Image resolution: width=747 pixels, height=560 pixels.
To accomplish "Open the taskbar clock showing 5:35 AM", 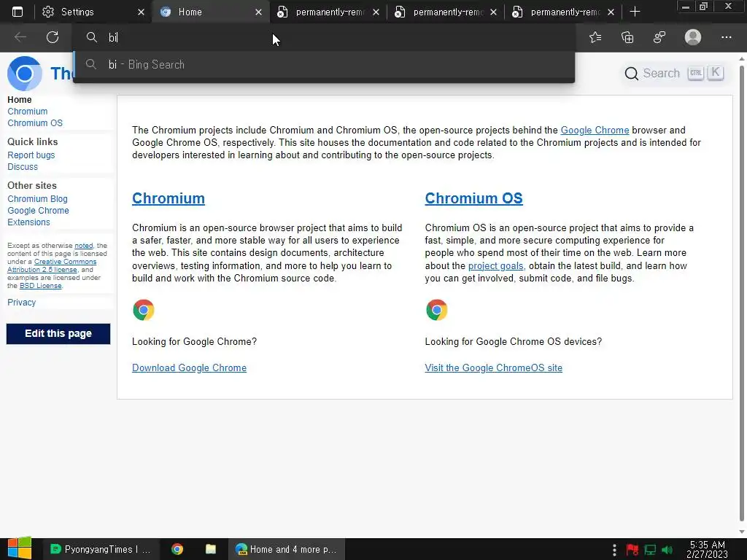I will click(707, 550).
